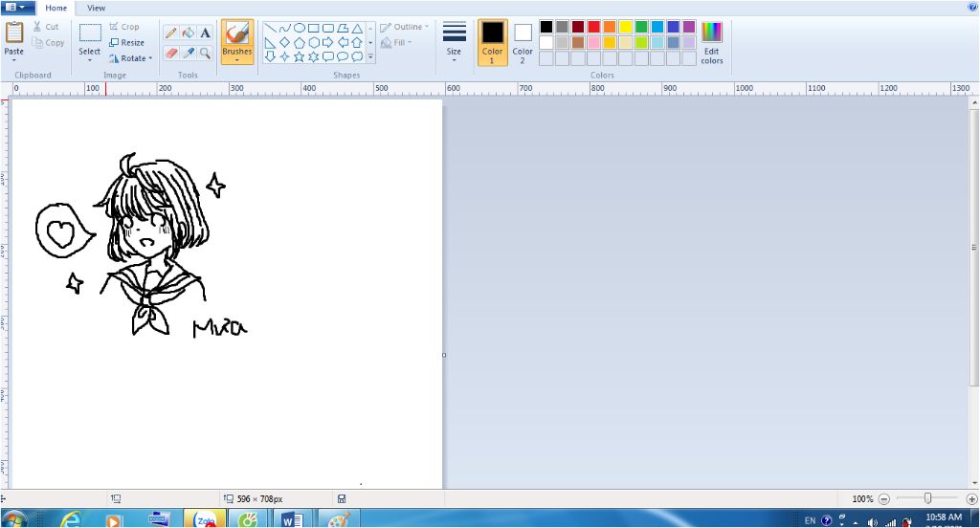
Task: Choose the Diamond shape
Action: pyautogui.click(x=284, y=42)
